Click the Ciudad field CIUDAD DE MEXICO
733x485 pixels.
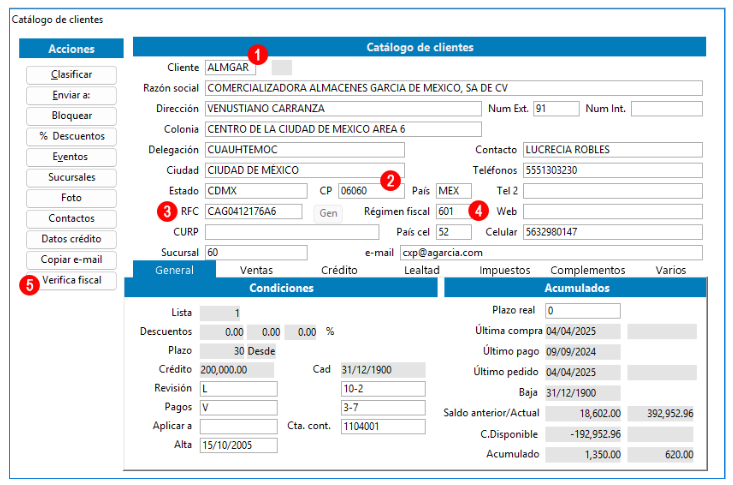pos(305,170)
